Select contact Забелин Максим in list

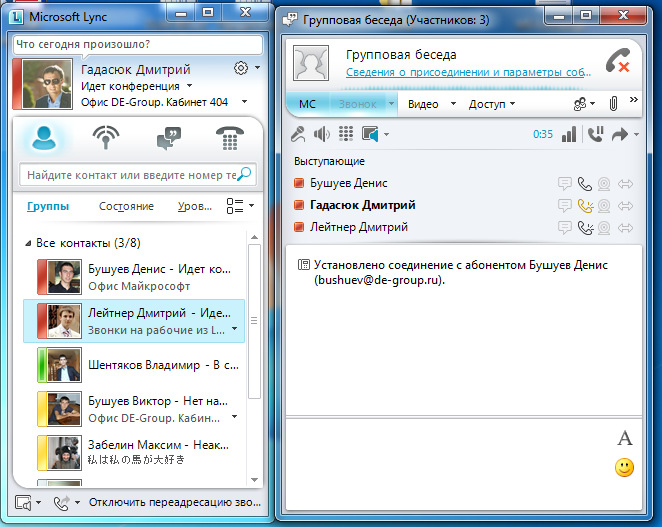coord(134,453)
